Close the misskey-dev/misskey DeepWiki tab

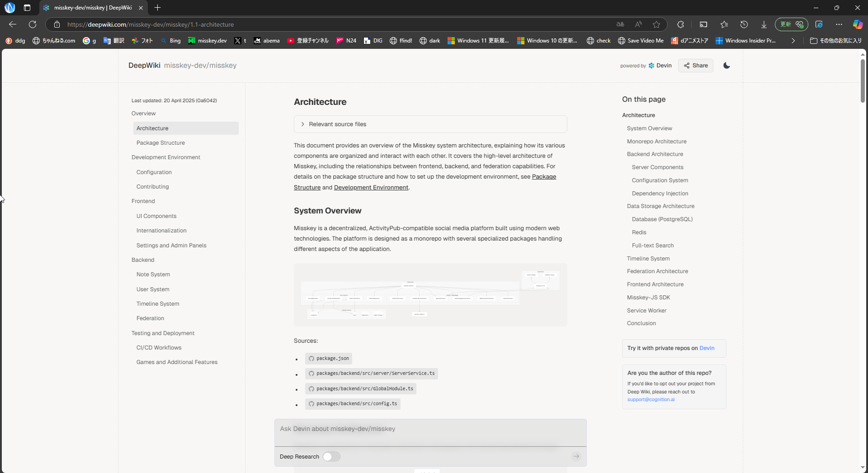point(141,8)
